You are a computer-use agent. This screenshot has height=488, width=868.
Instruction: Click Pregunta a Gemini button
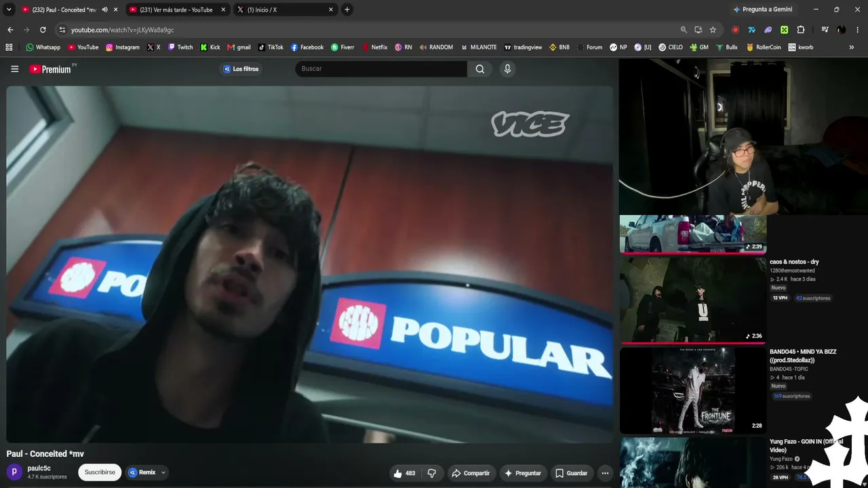[x=763, y=9]
